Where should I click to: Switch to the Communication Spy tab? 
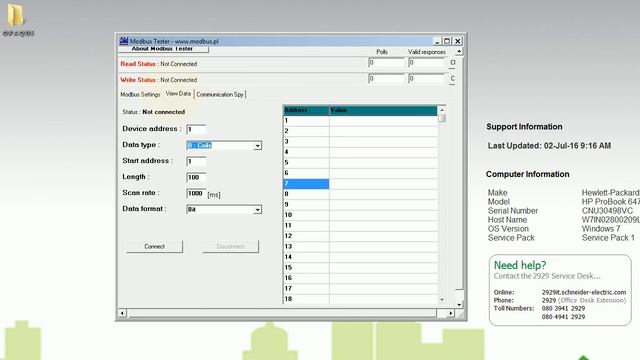click(x=220, y=94)
